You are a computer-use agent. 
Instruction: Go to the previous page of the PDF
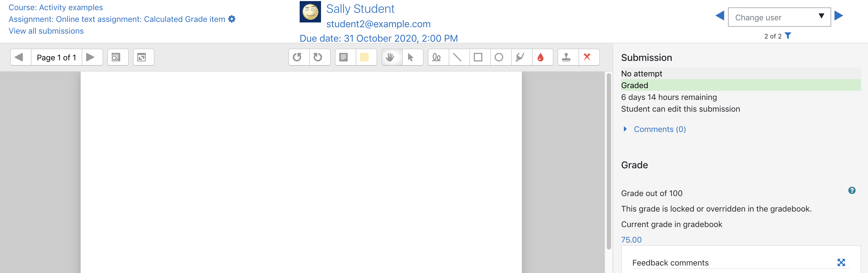pos(21,57)
